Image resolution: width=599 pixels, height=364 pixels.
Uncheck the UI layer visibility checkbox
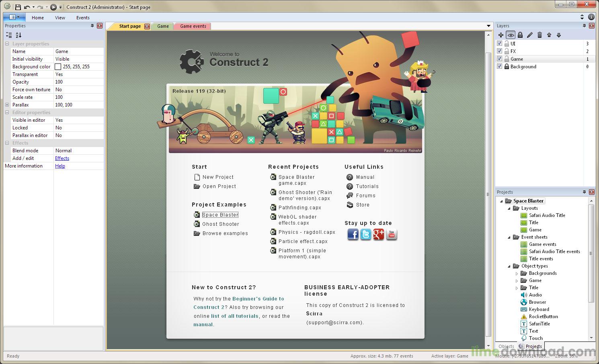[499, 43]
